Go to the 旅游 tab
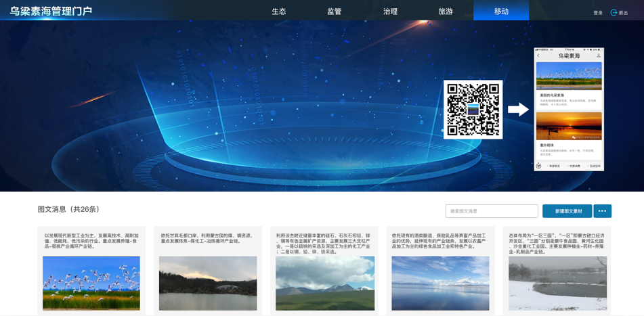Image resolution: width=644 pixels, height=316 pixels. (x=445, y=12)
